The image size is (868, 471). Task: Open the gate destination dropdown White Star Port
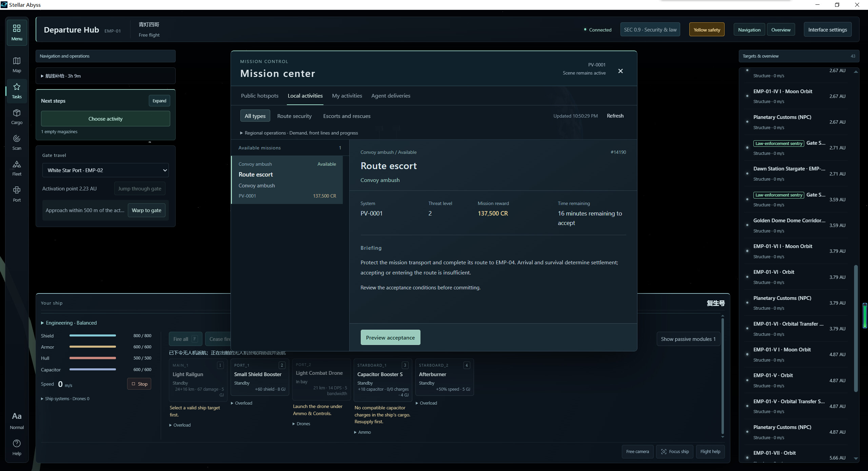point(105,170)
